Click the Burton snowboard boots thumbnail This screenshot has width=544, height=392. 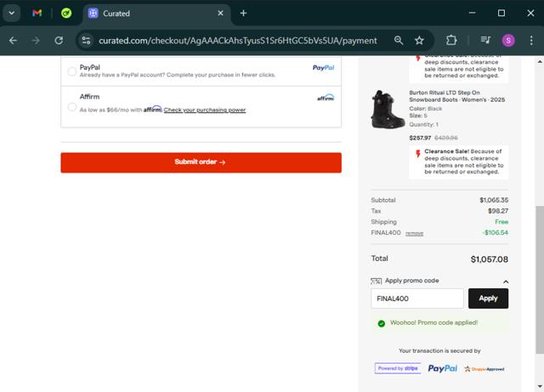(388, 110)
